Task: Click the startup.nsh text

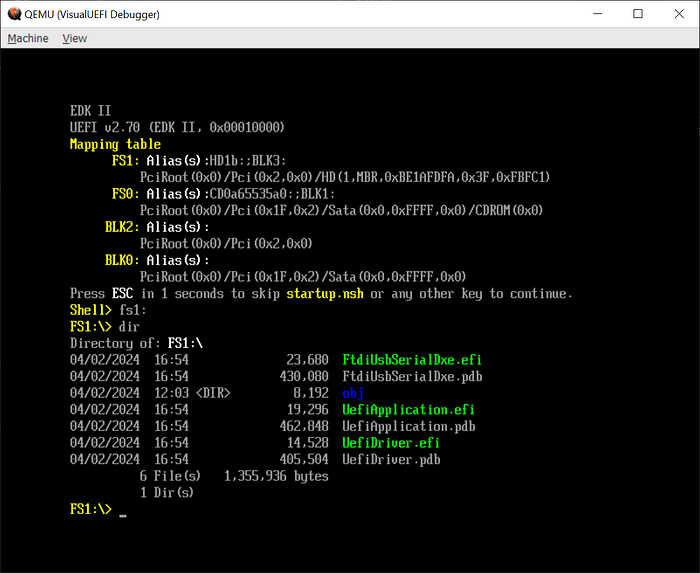Action: (x=325, y=294)
